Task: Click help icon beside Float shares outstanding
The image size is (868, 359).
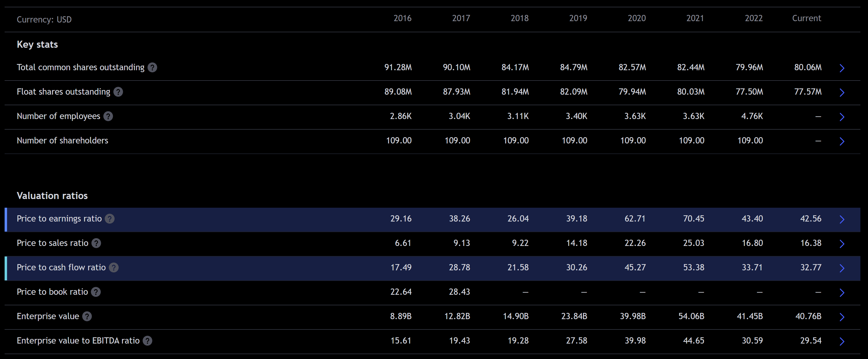Action: click(118, 92)
